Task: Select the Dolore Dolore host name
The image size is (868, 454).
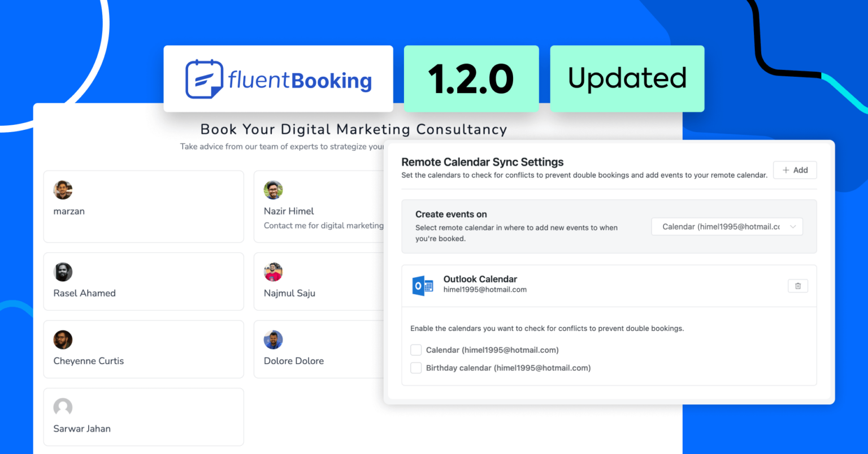Action: (294, 361)
